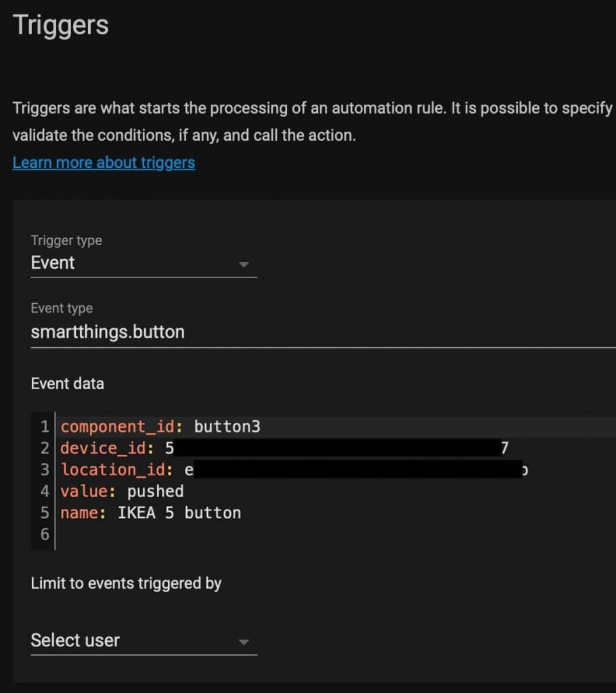This screenshot has width=616, height=693.
Task: Place cursor on the button3 value
Action: [227, 426]
